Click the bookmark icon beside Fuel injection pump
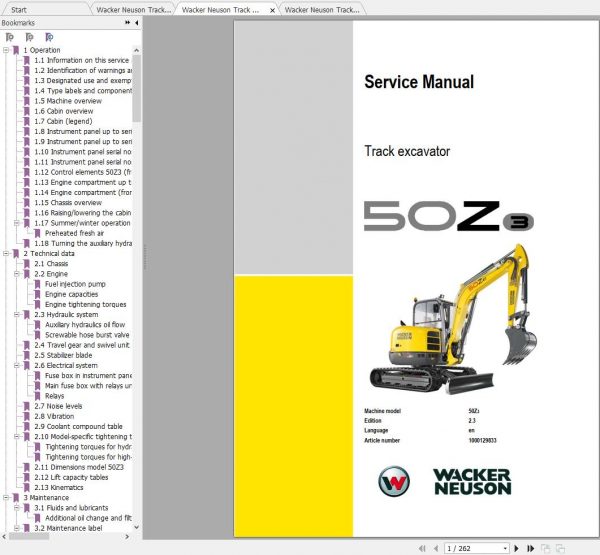Viewport: 600px width, 555px height. pyautogui.click(x=38, y=284)
